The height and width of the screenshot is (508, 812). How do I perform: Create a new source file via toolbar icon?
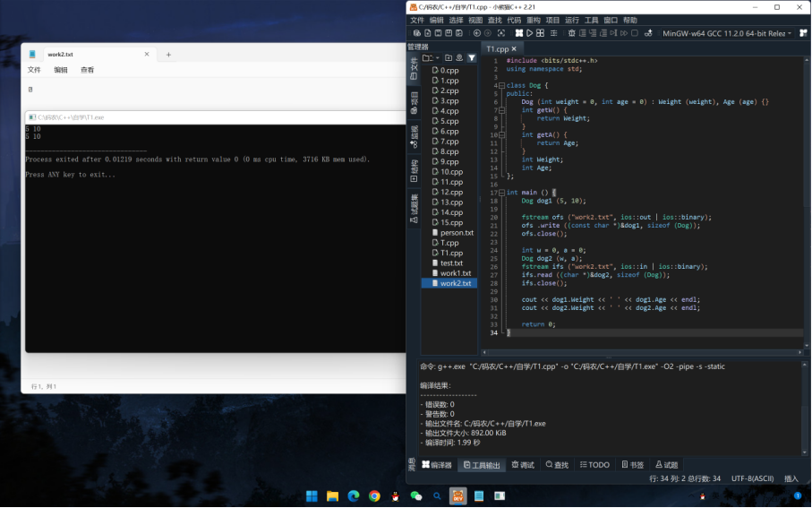[x=428, y=33]
